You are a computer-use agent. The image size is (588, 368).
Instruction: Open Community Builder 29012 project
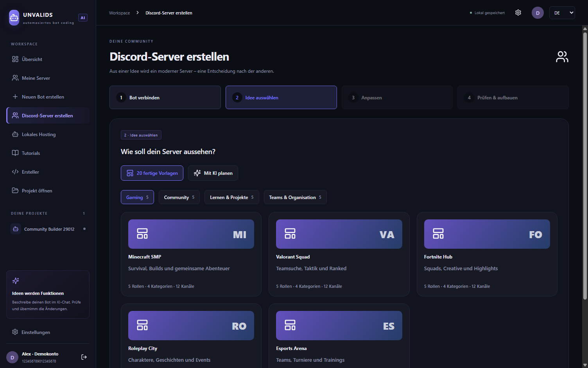coord(48,229)
